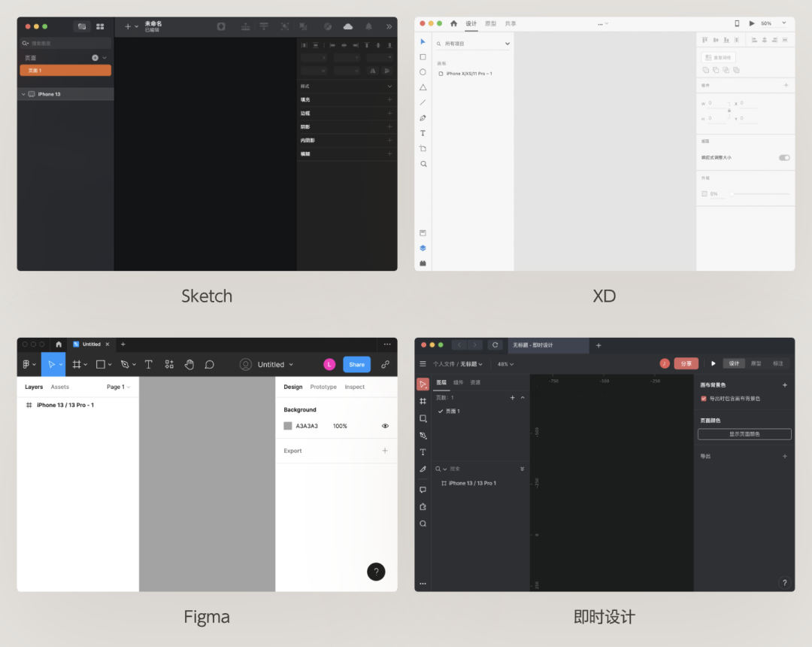Select Figma's Hand tool
The width and height of the screenshot is (812, 647).
coord(189,365)
